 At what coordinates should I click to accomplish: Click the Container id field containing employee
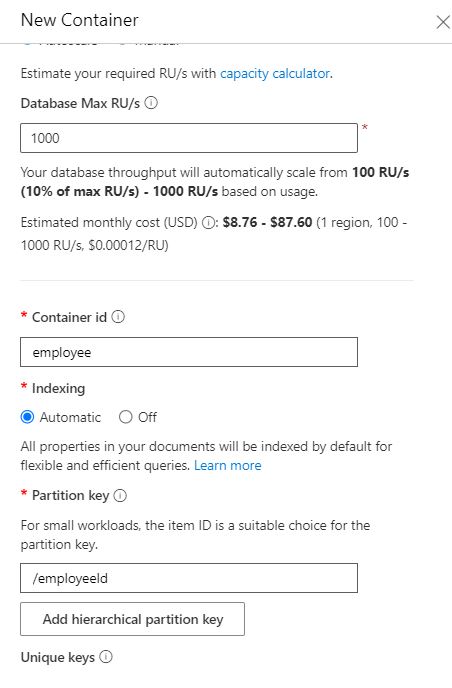[189, 352]
